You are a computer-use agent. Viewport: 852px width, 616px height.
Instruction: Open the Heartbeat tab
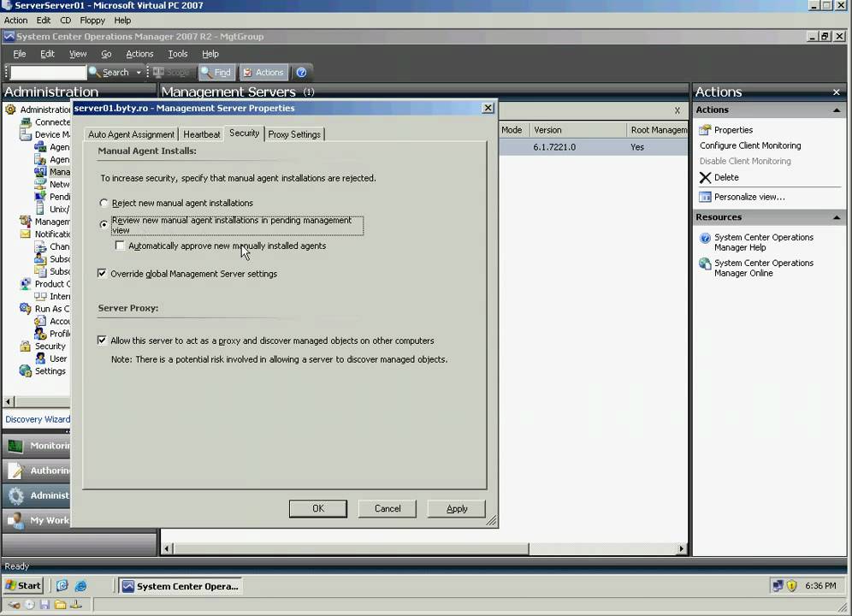[x=202, y=134]
